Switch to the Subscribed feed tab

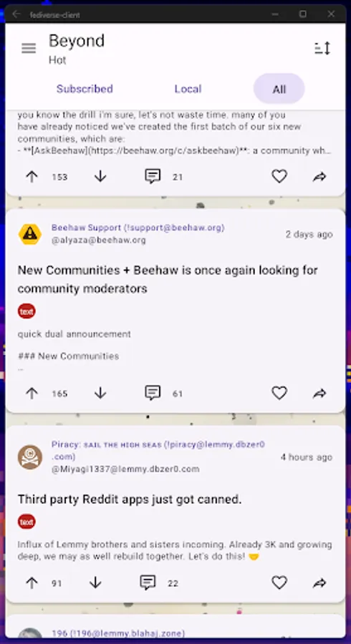[x=85, y=89]
